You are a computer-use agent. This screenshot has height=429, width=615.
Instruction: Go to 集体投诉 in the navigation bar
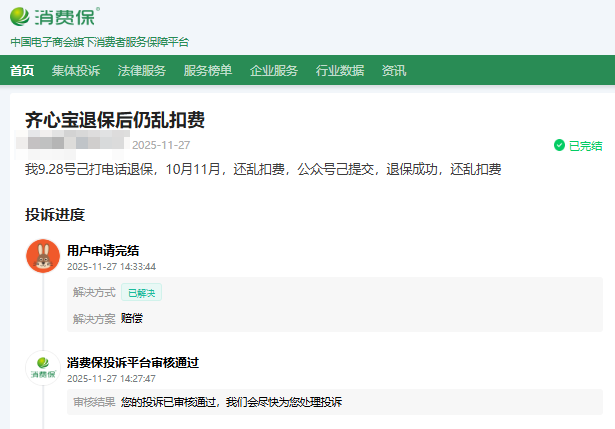[x=76, y=70]
